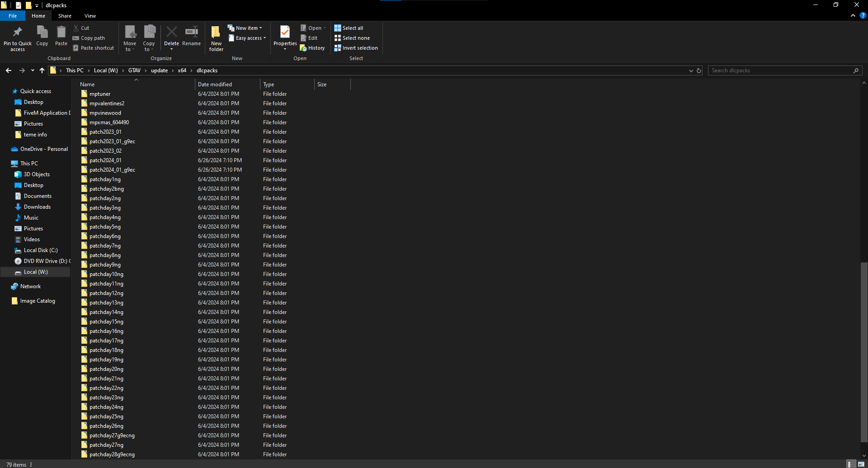
Task: Switch to the View ribbon tab
Action: coord(90,16)
